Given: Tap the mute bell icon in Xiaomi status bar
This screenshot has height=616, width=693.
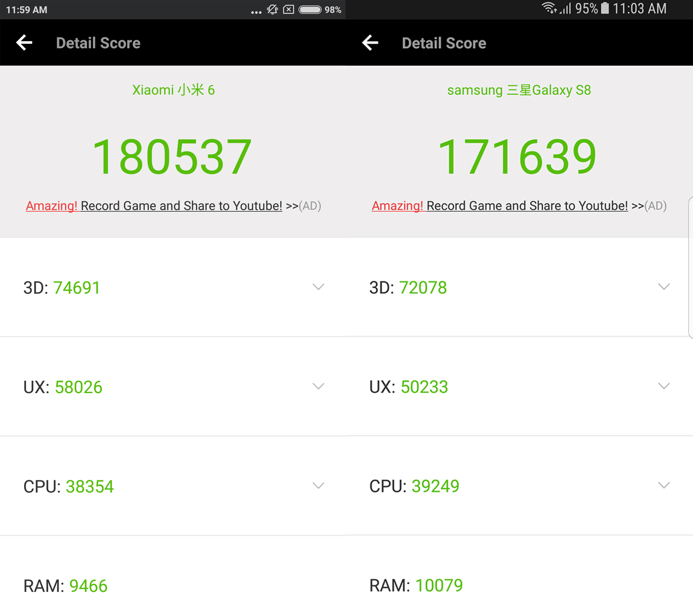Looking at the screenshot, I should 272,10.
